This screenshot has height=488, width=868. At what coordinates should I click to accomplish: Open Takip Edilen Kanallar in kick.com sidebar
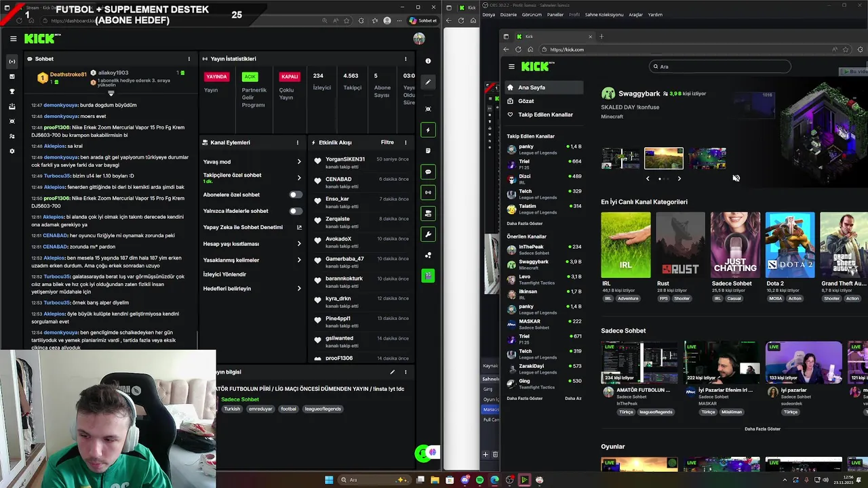(x=543, y=115)
